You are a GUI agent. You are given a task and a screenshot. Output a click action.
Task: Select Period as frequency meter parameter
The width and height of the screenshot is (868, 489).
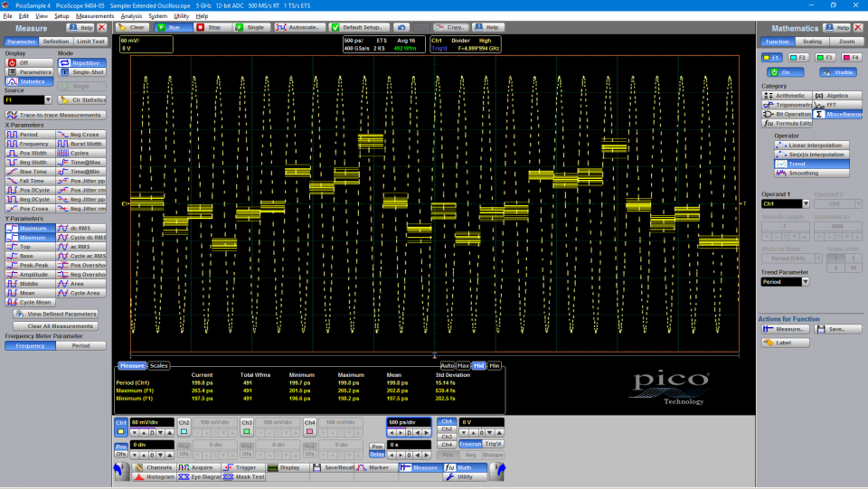tap(81, 345)
